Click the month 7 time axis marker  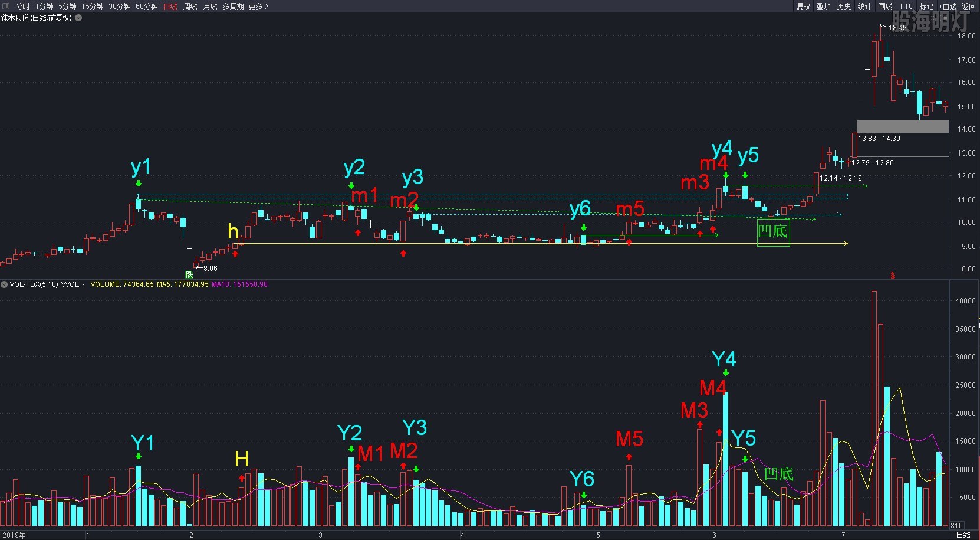pyautogui.click(x=843, y=535)
